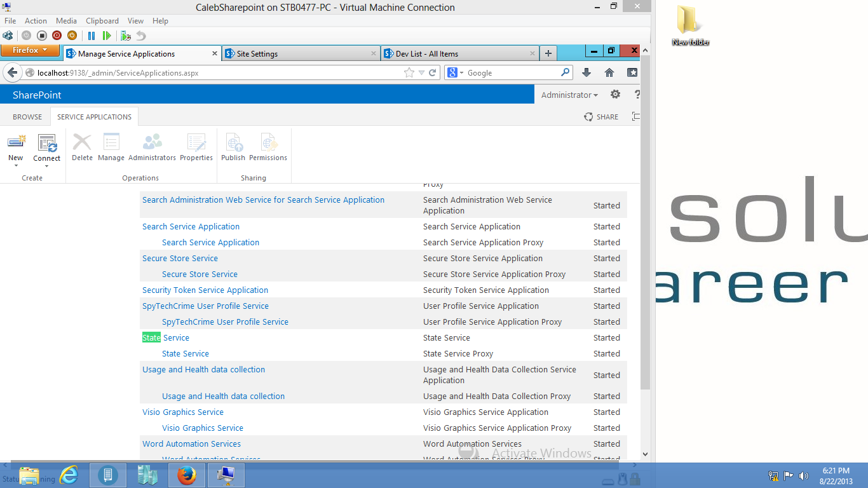Send Ctrl+Alt+Delete using the VM toolbar icon
The image size is (868, 488).
[8, 36]
